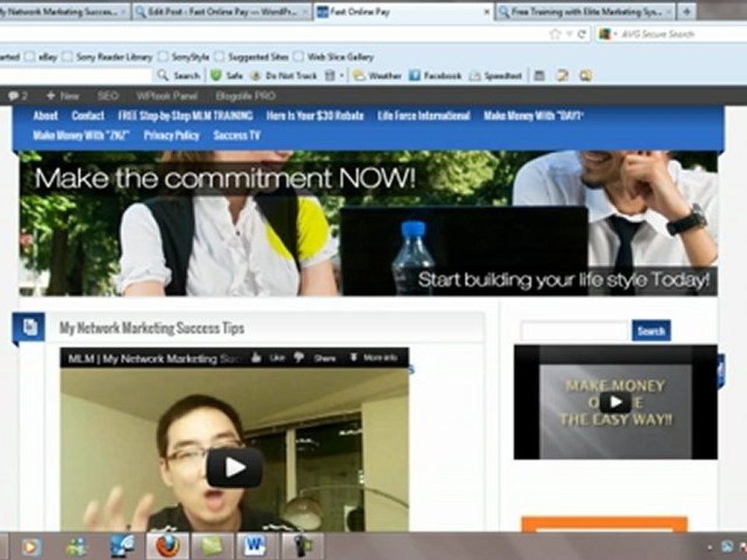Viewport: 747px width, 560px height.
Task: Switch to the Edit Post - Fast Online Pay tab
Action: pyautogui.click(x=222, y=12)
